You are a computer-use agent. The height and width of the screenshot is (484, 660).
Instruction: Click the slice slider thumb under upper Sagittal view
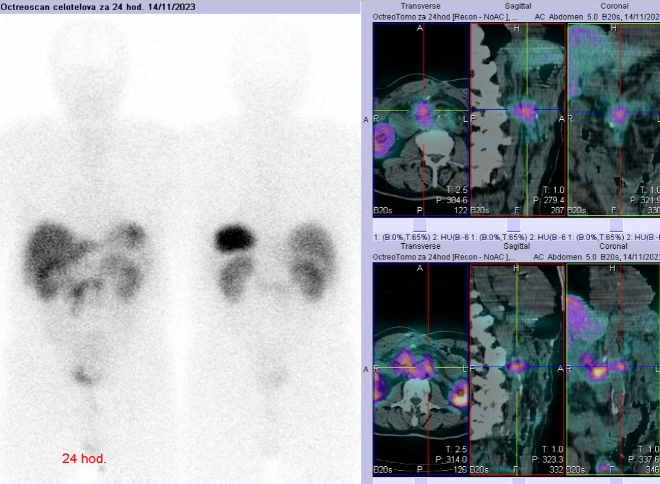[514, 225]
